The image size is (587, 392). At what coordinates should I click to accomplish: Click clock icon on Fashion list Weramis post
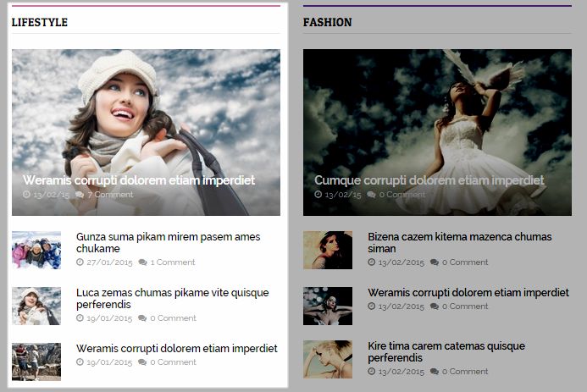click(x=371, y=306)
